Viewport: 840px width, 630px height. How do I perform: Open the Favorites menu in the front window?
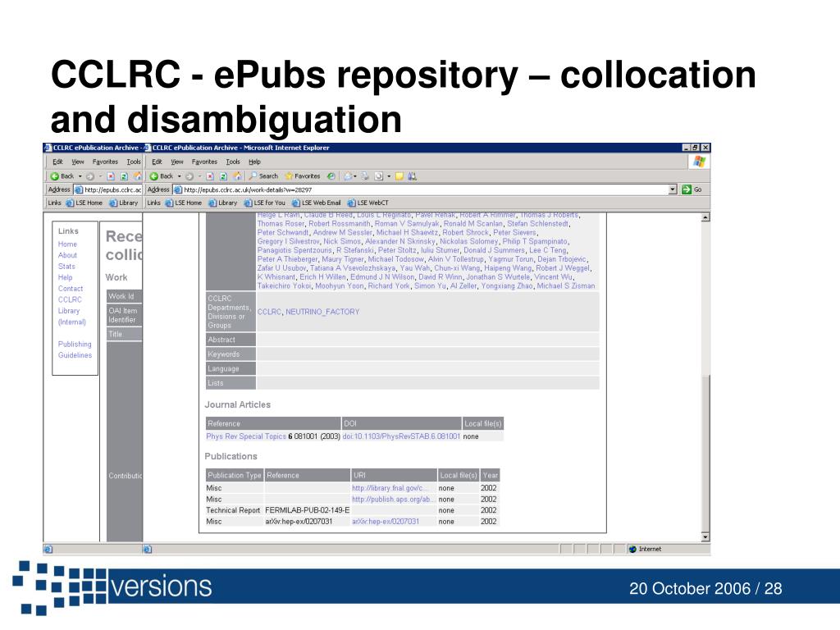tap(204, 162)
